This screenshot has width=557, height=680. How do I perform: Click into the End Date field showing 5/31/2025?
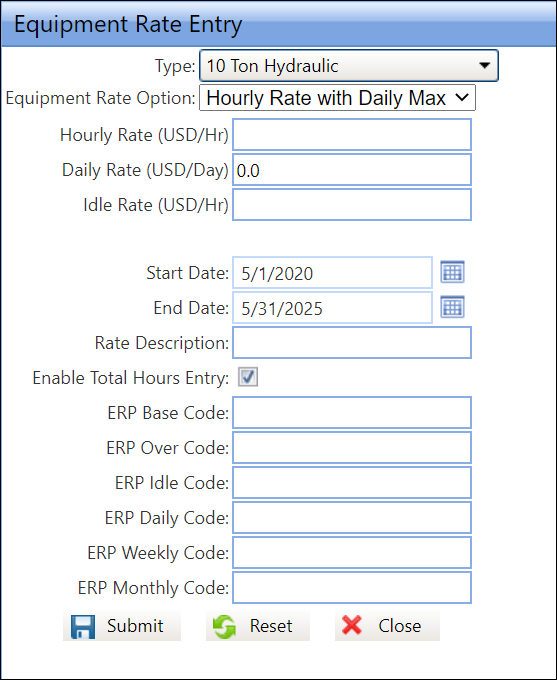[x=332, y=307]
